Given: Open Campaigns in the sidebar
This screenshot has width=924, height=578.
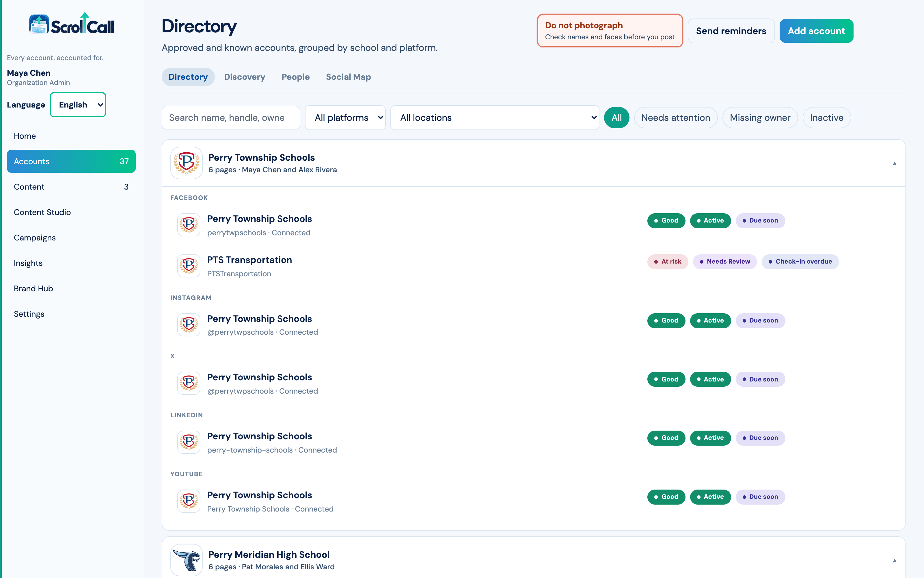Looking at the screenshot, I should click(x=71, y=238).
